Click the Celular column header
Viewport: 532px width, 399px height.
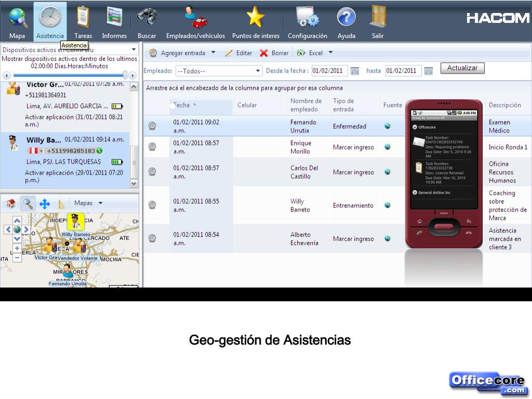click(260, 105)
